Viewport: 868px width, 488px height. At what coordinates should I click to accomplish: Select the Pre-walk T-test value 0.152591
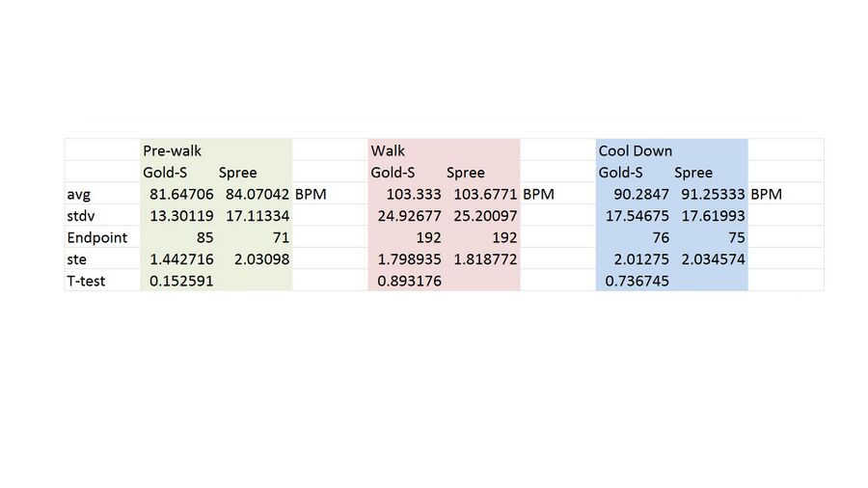coord(181,281)
